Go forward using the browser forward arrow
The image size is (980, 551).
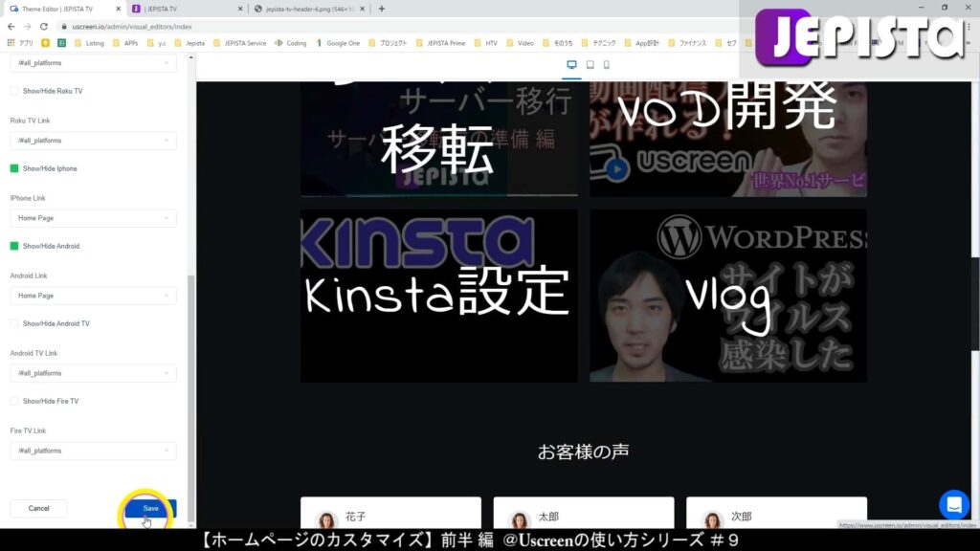27,26
